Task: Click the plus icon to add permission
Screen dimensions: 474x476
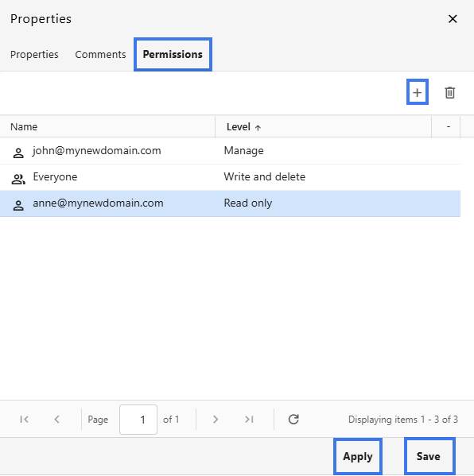Action: coord(418,92)
